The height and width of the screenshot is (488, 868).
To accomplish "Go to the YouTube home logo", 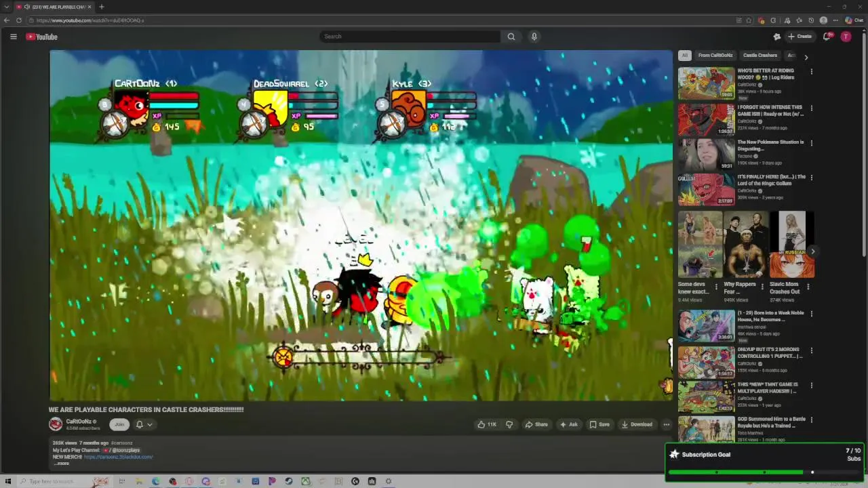I will pyautogui.click(x=42, y=37).
